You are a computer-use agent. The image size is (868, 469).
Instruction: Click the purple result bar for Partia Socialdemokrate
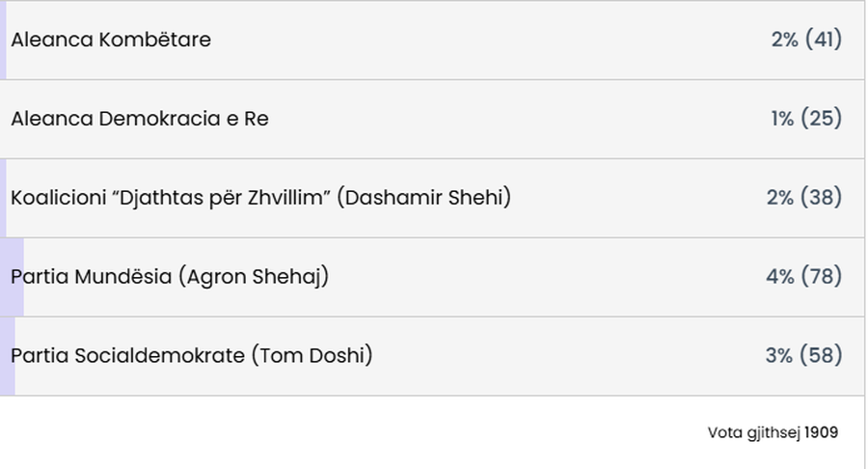click(7, 356)
